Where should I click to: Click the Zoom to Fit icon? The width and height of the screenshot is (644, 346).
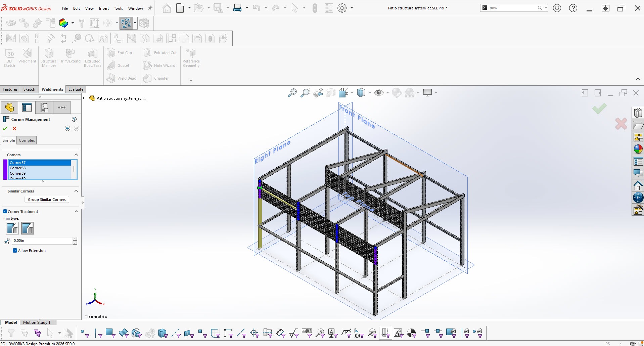pyautogui.click(x=292, y=92)
